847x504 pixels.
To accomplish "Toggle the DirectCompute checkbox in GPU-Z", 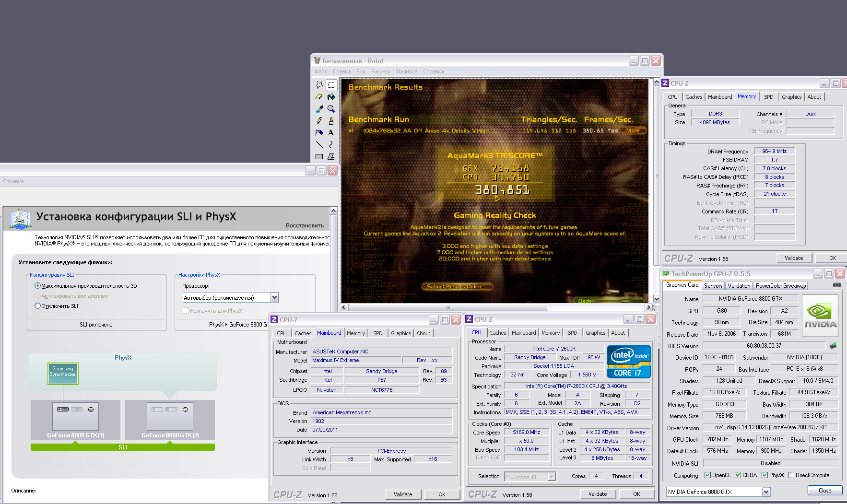I will [791, 475].
